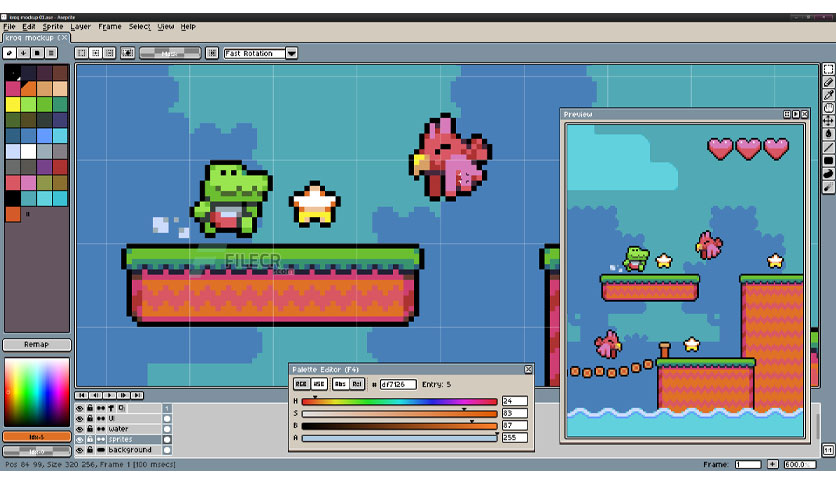
Task: Select the Pencil tool in right toolbar
Action: point(828,82)
